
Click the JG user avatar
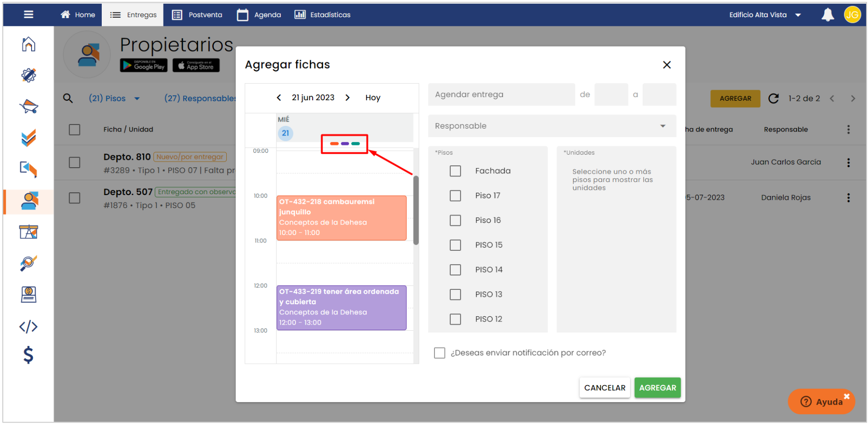click(x=852, y=15)
